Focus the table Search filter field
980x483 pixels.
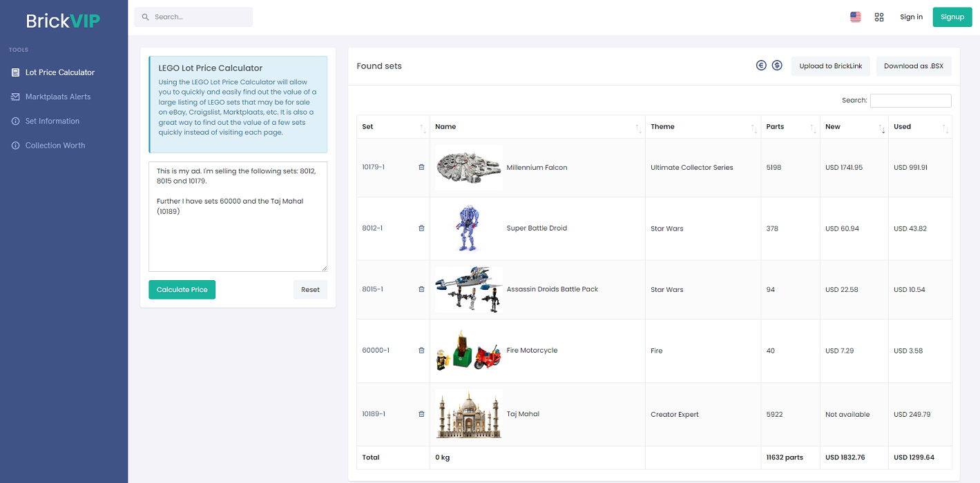pos(910,101)
